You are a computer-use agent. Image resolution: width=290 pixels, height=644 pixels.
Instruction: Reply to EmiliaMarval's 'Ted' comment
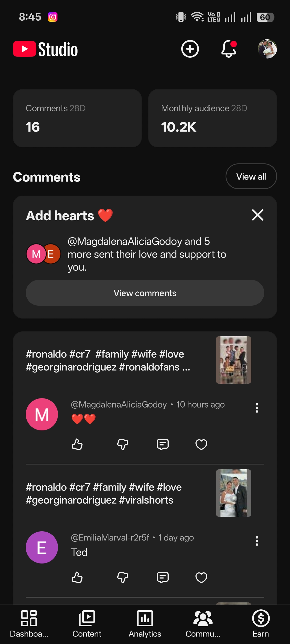[x=163, y=577]
